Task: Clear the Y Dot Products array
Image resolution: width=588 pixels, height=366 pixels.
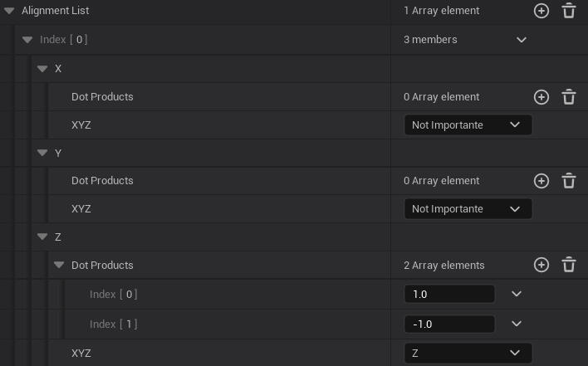Action: tap(569, 181)
